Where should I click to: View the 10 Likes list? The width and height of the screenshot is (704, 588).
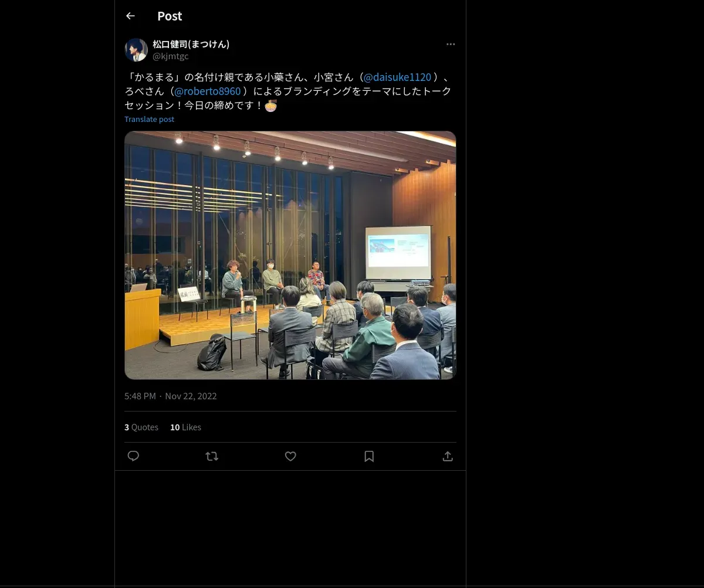(185, 427)
